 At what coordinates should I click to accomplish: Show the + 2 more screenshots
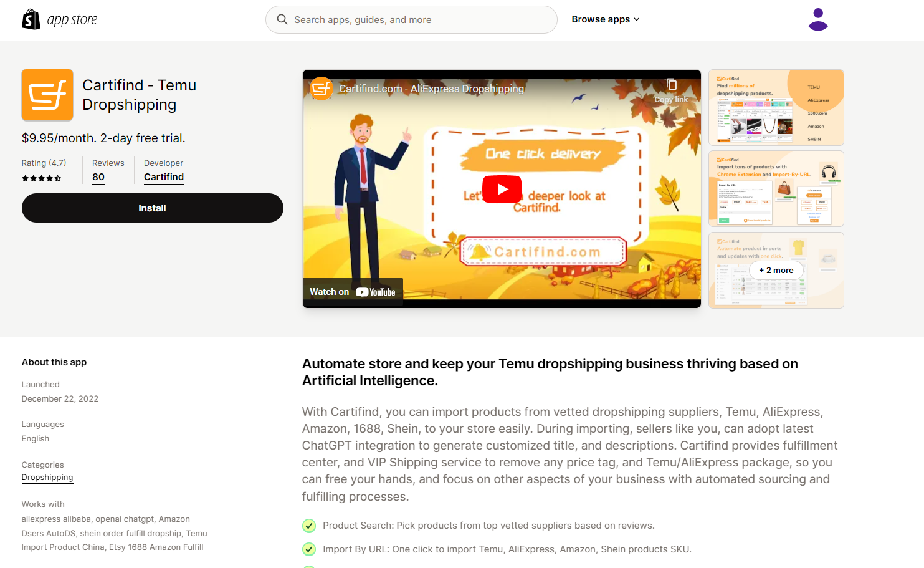776,270
